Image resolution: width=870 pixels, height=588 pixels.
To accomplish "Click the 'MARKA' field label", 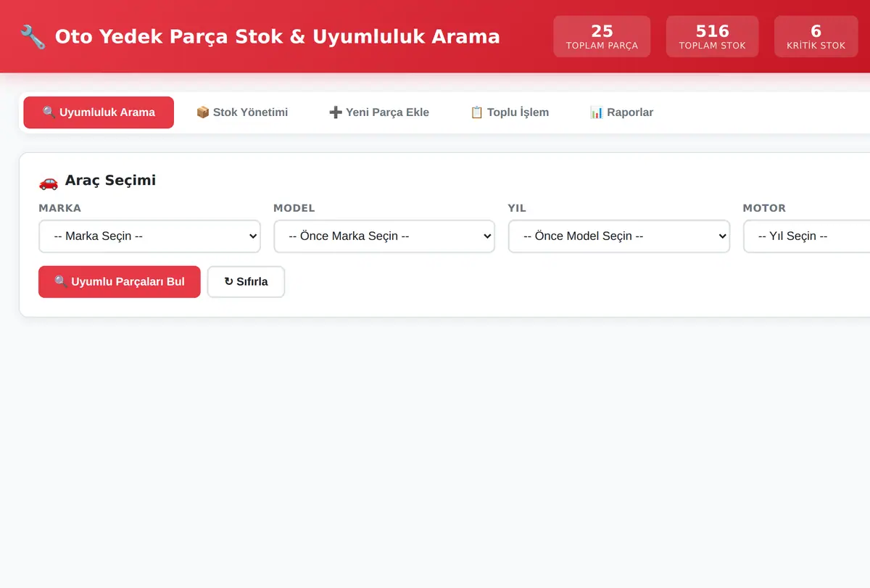I will [x=60, y=208].
